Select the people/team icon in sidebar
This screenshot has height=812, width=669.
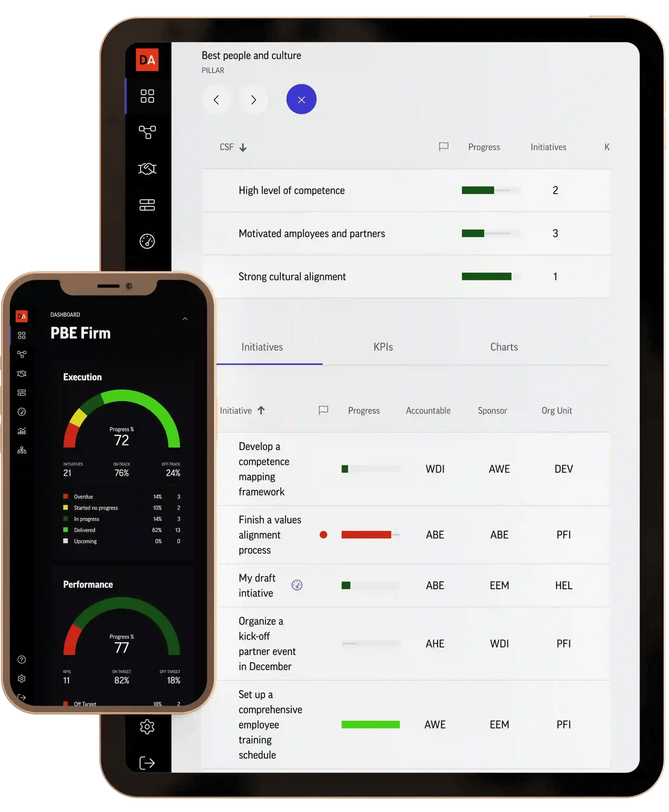tap(148, 168)
